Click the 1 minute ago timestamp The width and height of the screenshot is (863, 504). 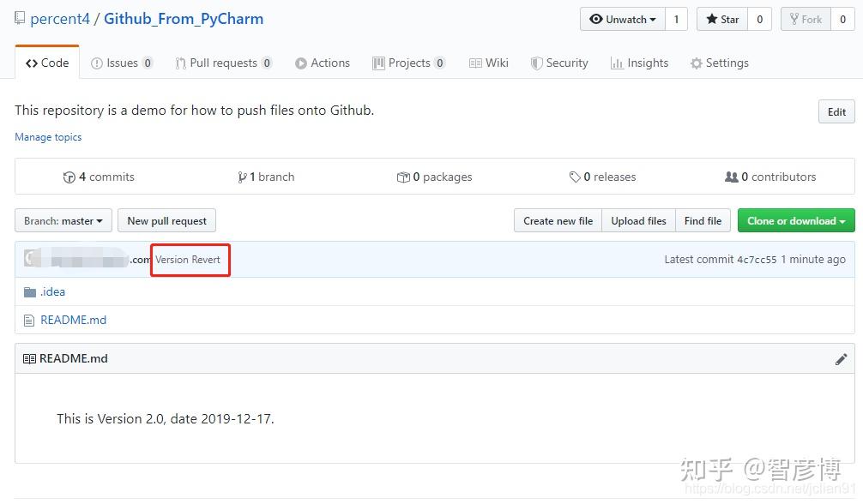[x=813, y=260]
